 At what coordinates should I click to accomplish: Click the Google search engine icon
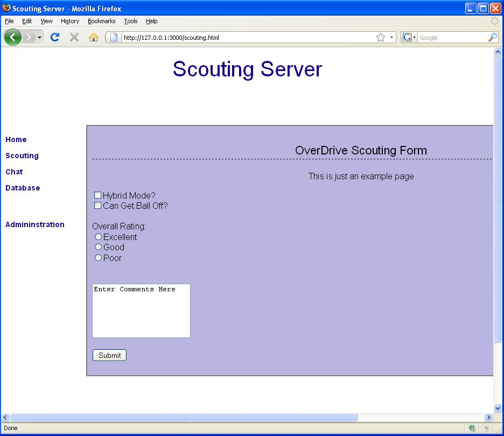407,37
